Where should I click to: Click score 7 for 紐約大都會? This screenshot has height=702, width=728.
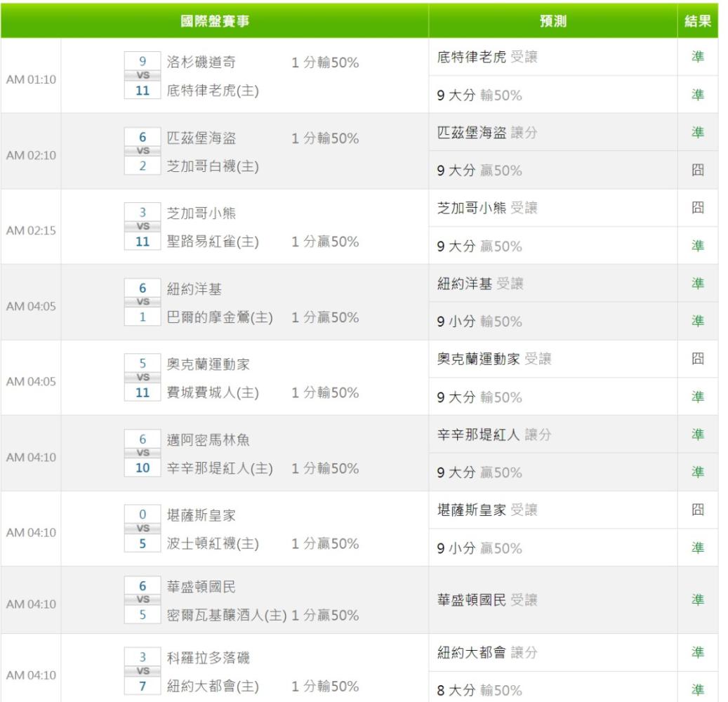(143, 686)
